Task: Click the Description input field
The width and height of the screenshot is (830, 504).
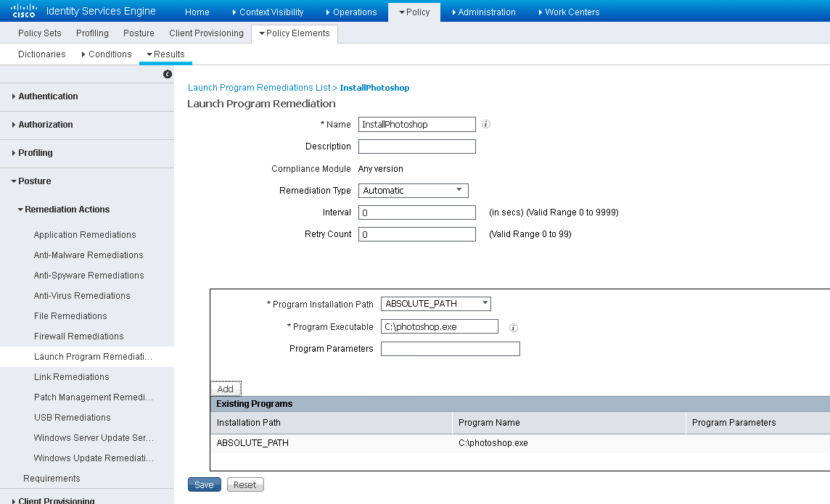Action: pyautogui.click(x=417, y=146)
